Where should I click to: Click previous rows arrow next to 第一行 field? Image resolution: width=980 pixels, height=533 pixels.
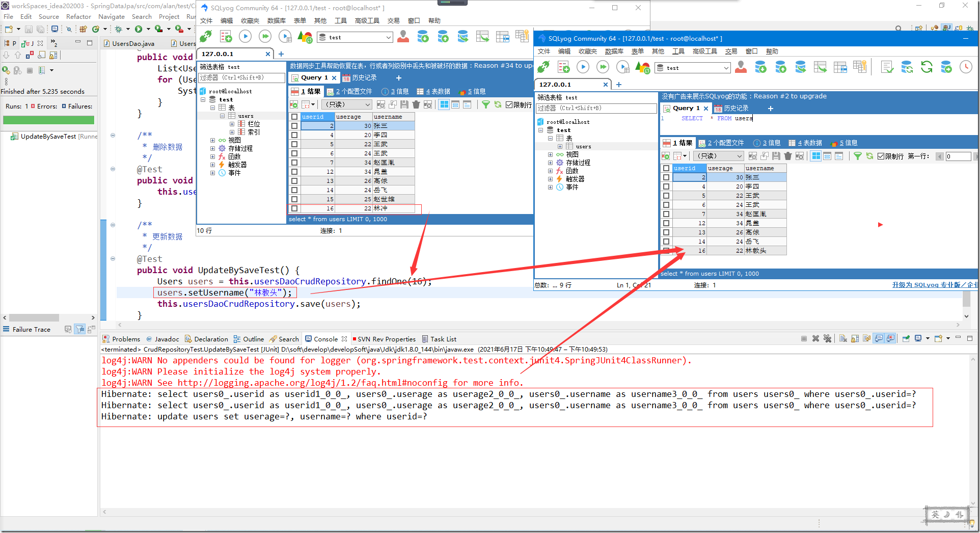tap(940, 156)
